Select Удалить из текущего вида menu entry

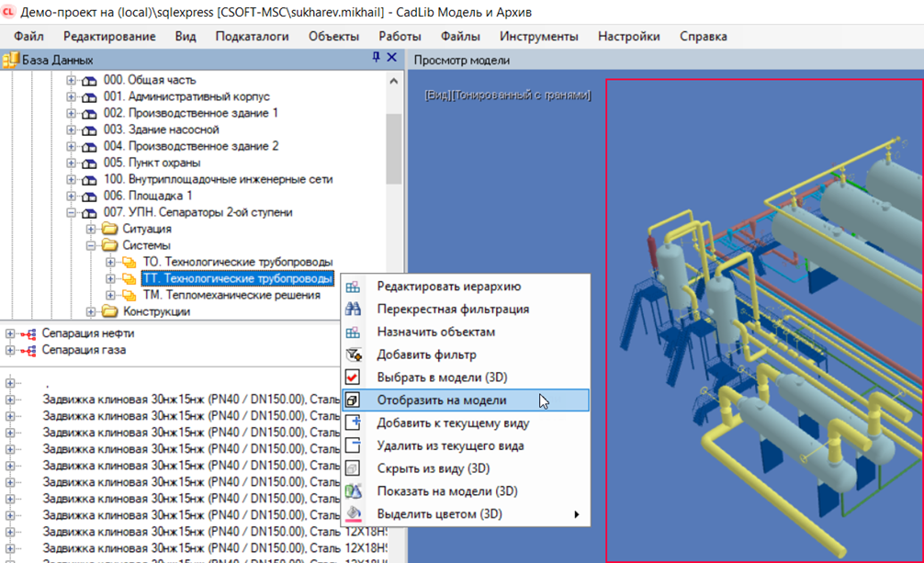pos(450,445)
